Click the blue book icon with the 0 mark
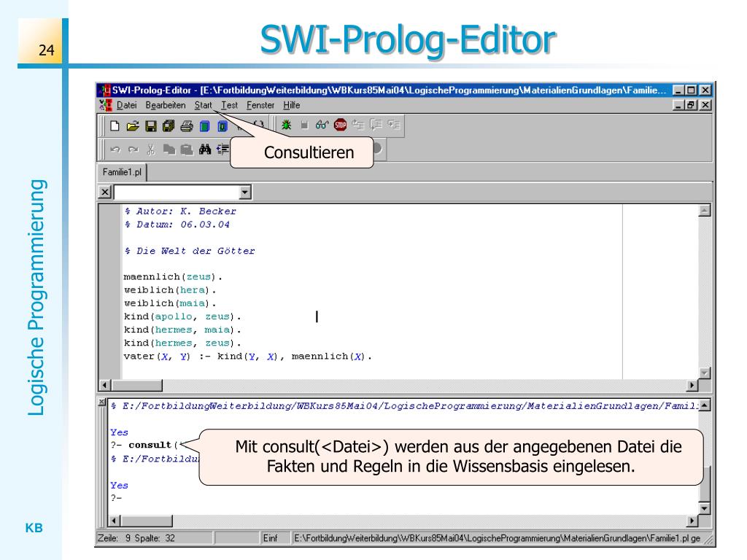 coord(222,126)
